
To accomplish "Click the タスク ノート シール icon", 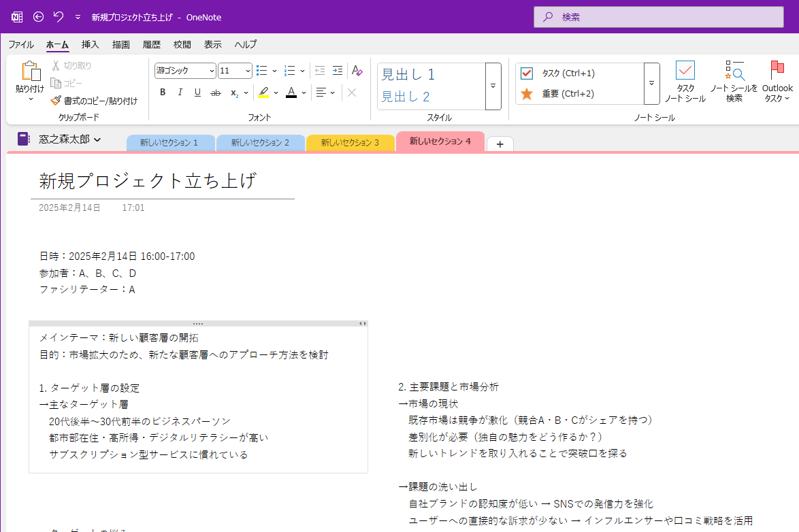I will (x=685, y=80).
